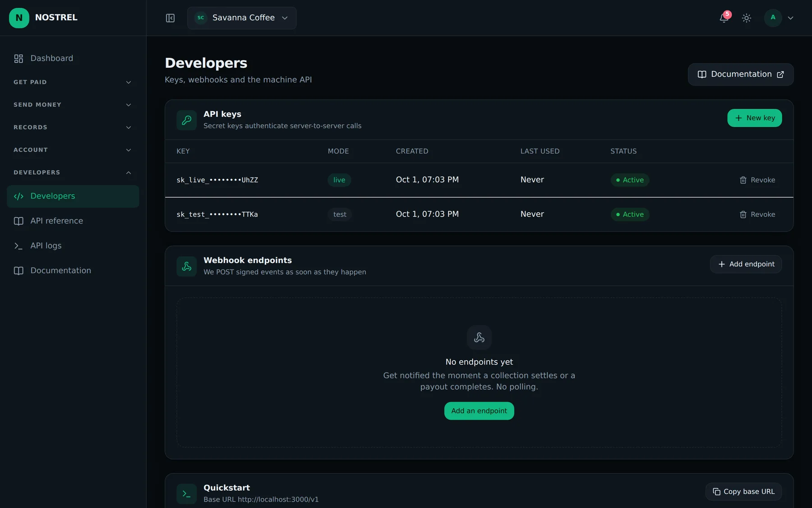Toggle light theme via sun icon
This screenshot has height=508, width=812.
click(x=747, y=18)
